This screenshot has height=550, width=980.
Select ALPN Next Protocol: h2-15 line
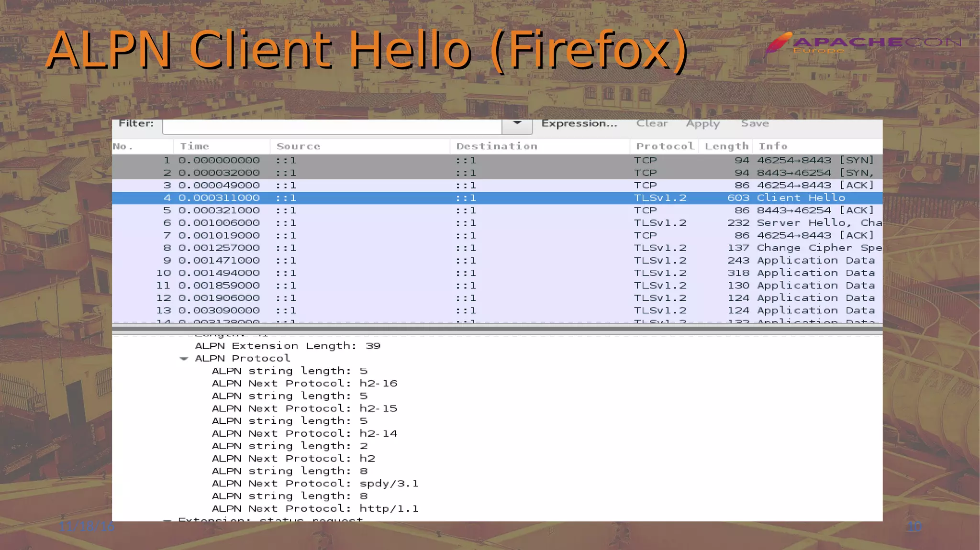(304, 408)
